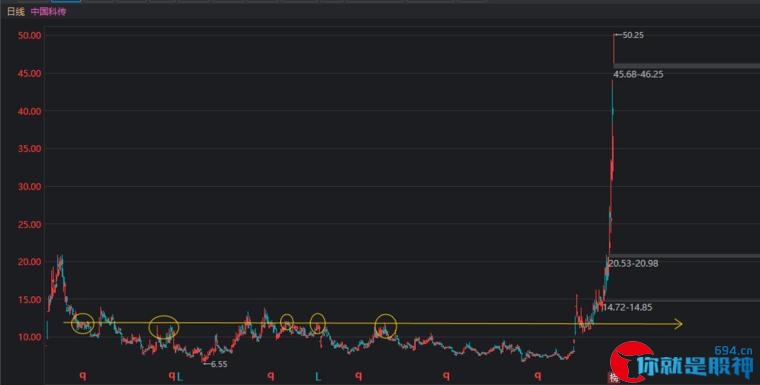
Task: Click the first red q marker on the left
Action: click(83, 375)
